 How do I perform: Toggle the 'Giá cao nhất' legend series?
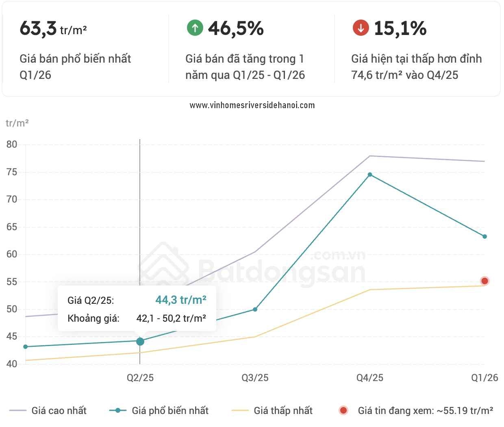[48, 410]
